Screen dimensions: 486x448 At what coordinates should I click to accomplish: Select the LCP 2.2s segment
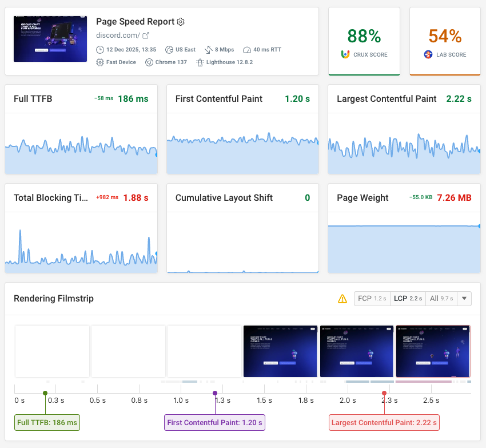tap(408, 298)
